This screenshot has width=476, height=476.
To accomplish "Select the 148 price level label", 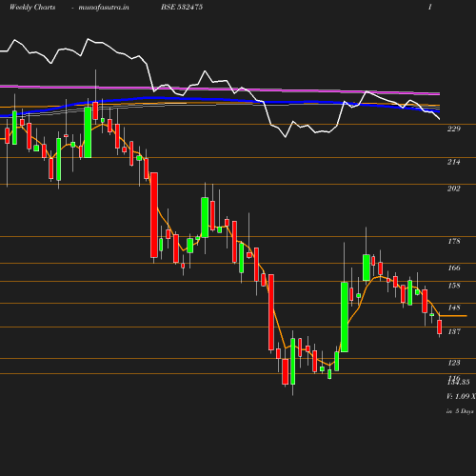I will 454,307.
